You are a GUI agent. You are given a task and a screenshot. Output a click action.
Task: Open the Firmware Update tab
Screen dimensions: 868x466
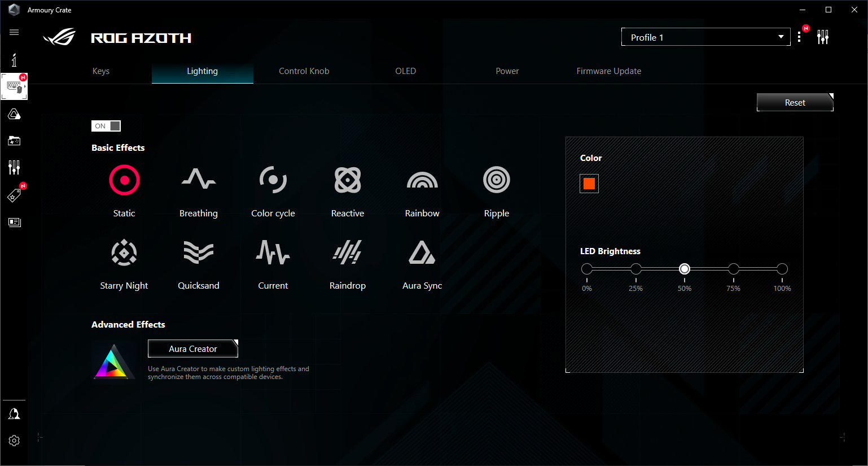pos(609,71)
